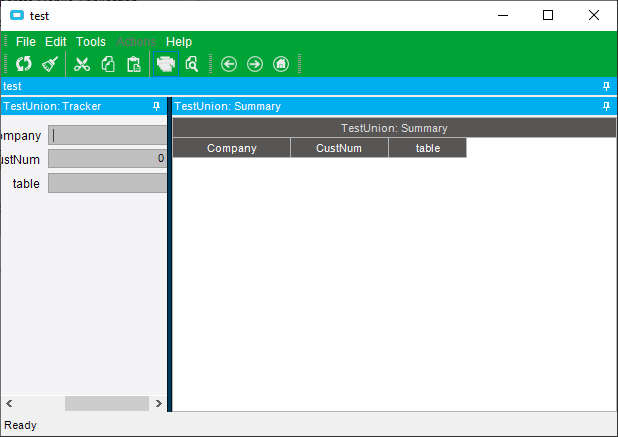Open the File menu
618x437 pixels.
click(x=26, y=42)
